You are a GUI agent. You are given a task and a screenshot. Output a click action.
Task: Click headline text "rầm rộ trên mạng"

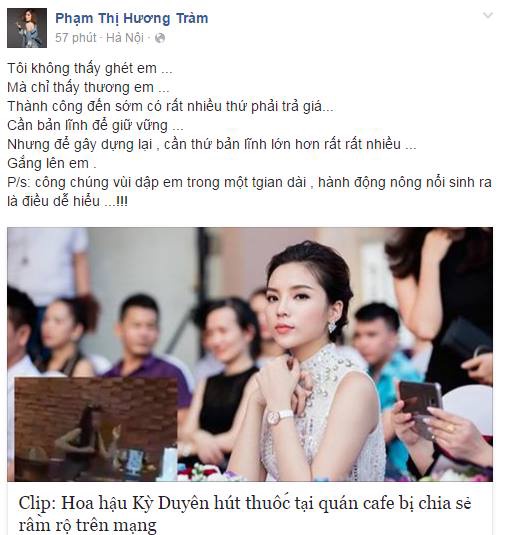[x=87, y=526]
